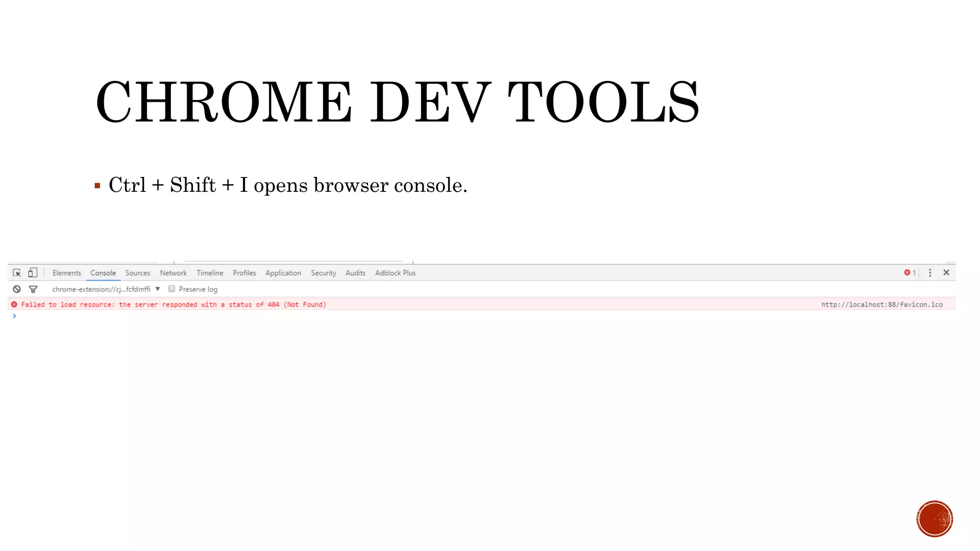Click the red circle slide badge
The image size is (980, 551).
[935, 519]
